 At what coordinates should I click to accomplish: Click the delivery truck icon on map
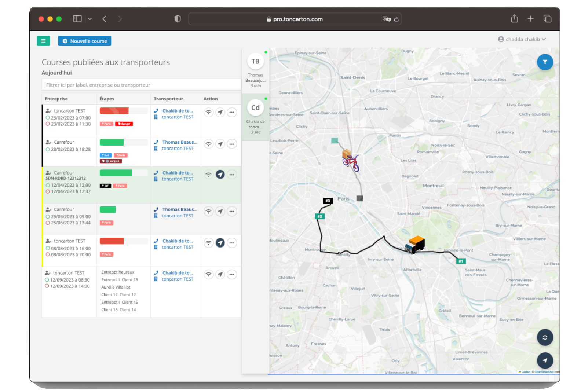click(x=415, y=245)
